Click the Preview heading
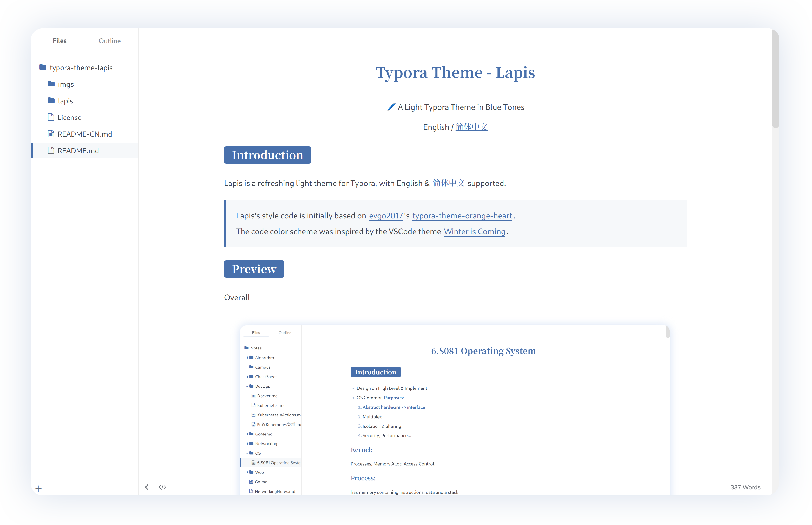812x525 pixels. [x=254, y=269]
